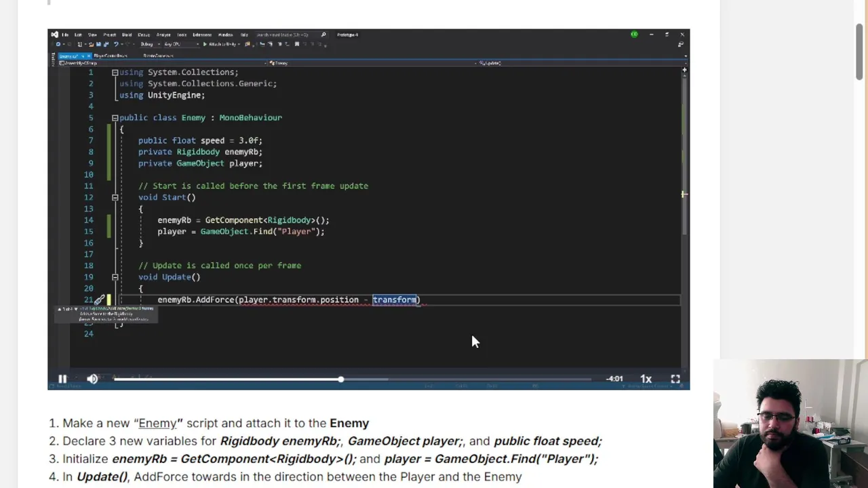Click 'enemyRb = GetComponent<Rigidbody>();' line

coord(243,220)
